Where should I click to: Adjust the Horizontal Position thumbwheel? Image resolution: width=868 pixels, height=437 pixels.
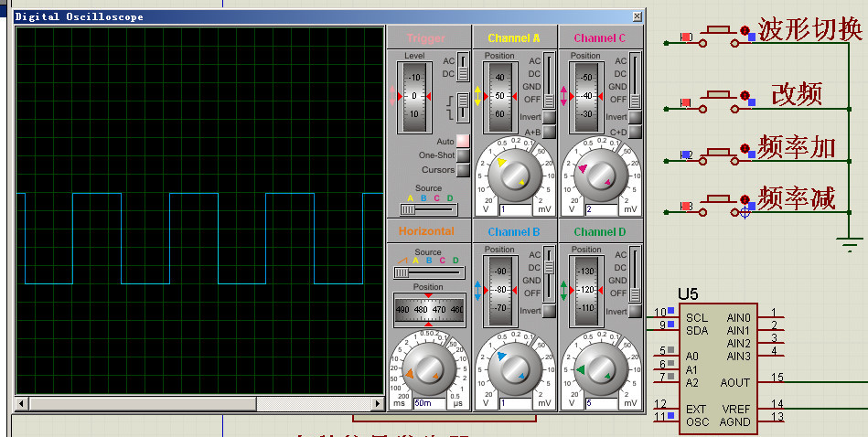coord(429,310)
